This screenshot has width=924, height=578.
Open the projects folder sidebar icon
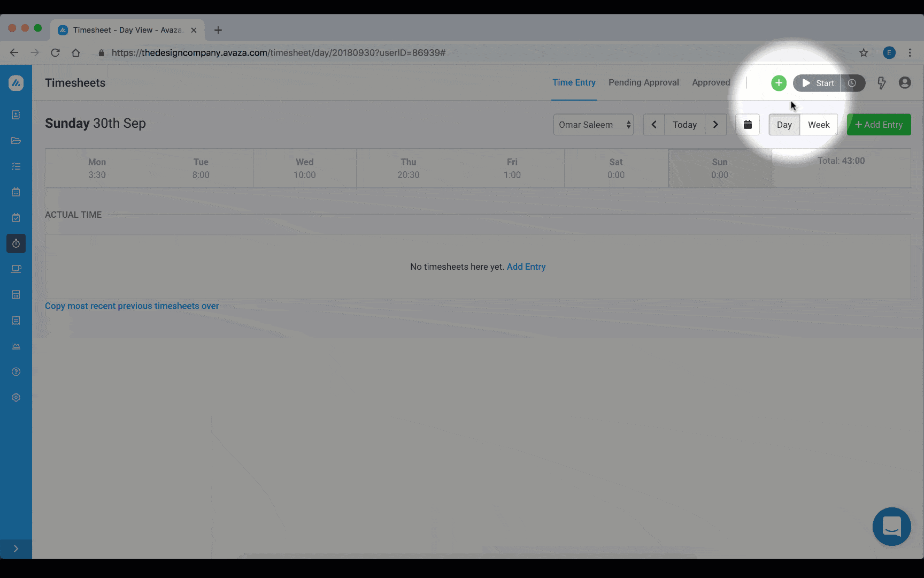16,141
